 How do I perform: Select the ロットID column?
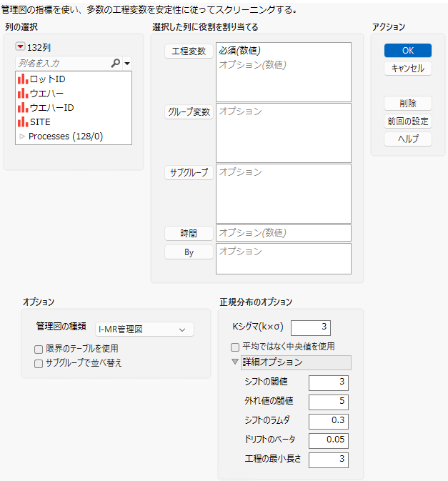tap(48, 79)
